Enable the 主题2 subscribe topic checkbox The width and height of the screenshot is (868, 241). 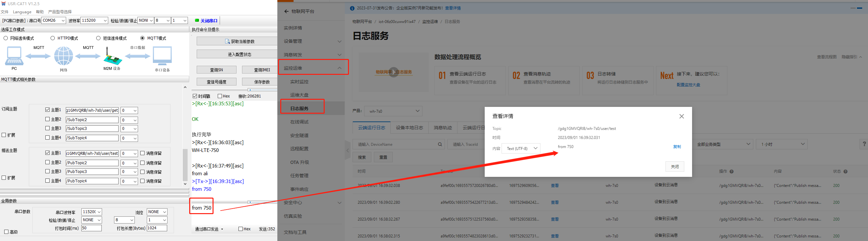48,119
